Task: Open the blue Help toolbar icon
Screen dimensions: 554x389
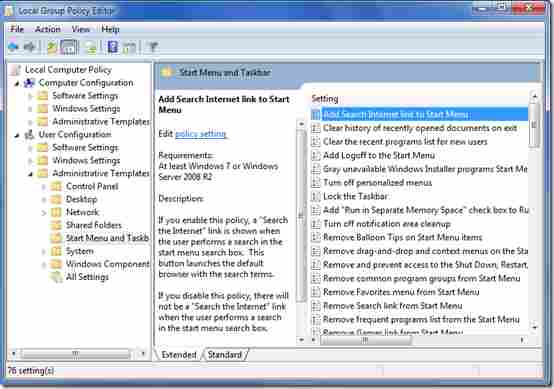Action: [x=113, y=47]
